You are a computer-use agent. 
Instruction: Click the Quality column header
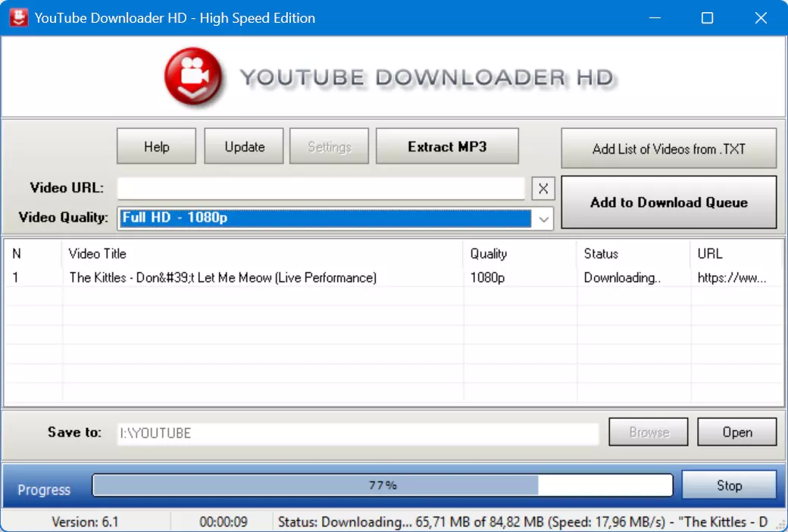(489, 253)
